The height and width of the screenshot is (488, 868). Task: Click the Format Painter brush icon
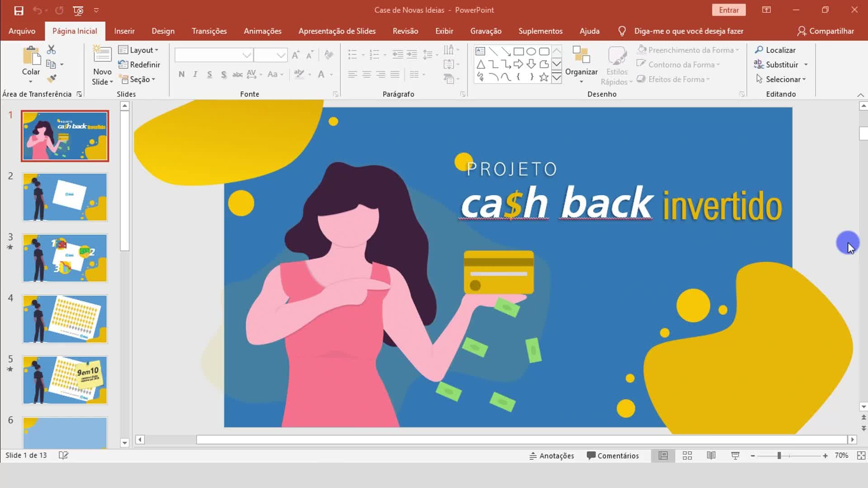point(51,79)
